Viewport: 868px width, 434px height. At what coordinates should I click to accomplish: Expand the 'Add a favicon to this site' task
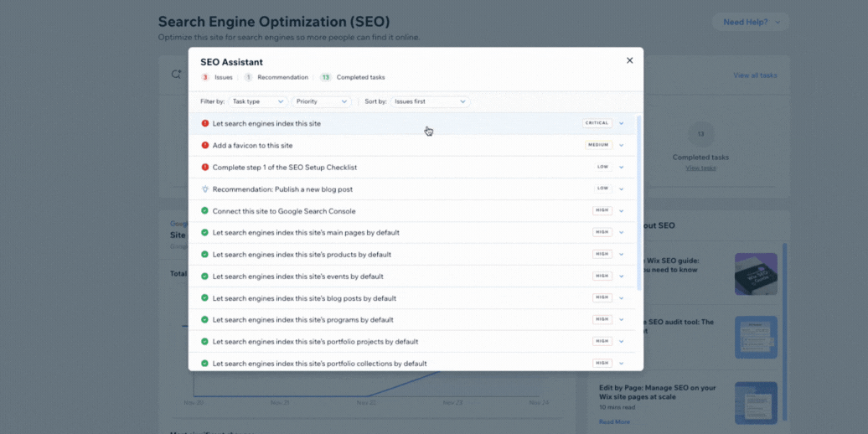coord(621,145)
